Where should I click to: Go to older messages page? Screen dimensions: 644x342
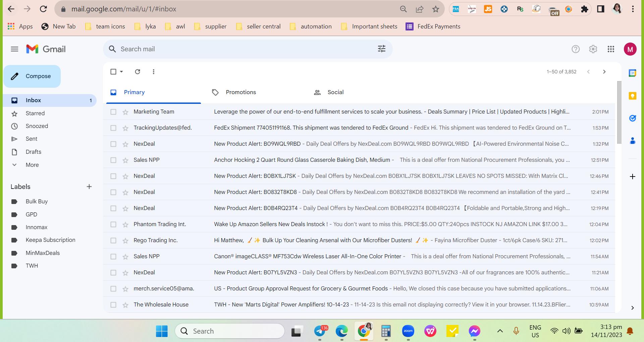point(604,72)
